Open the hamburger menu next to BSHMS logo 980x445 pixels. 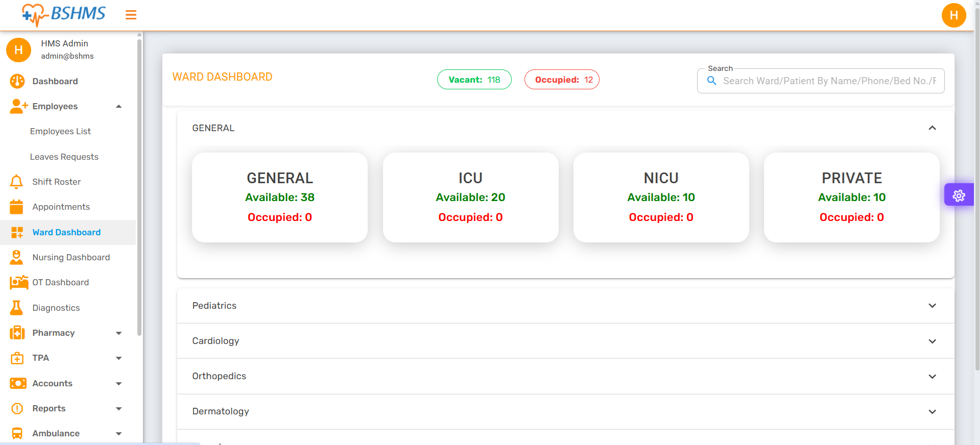pos(131,15)
